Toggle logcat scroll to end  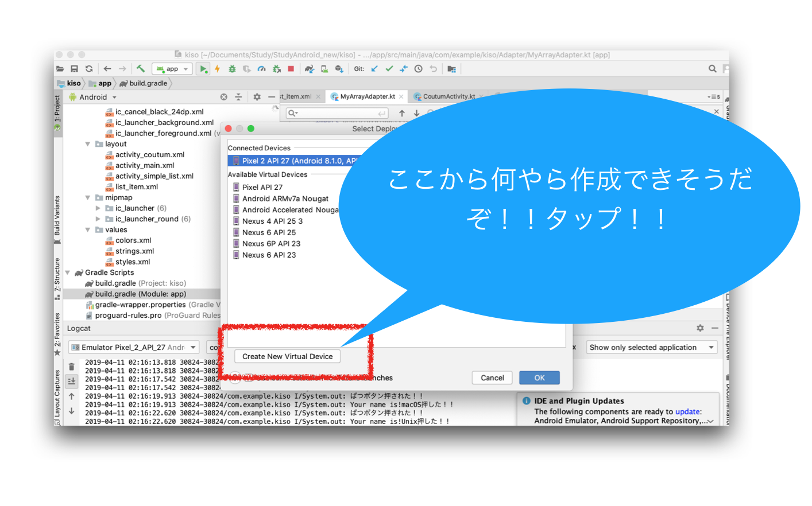(x=72, y=381)
